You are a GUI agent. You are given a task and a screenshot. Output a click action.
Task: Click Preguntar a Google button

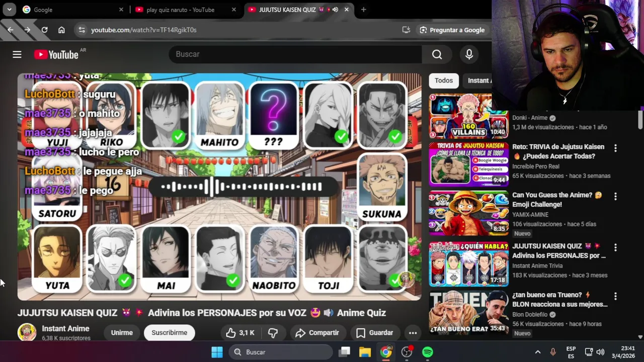coord(452,30)
